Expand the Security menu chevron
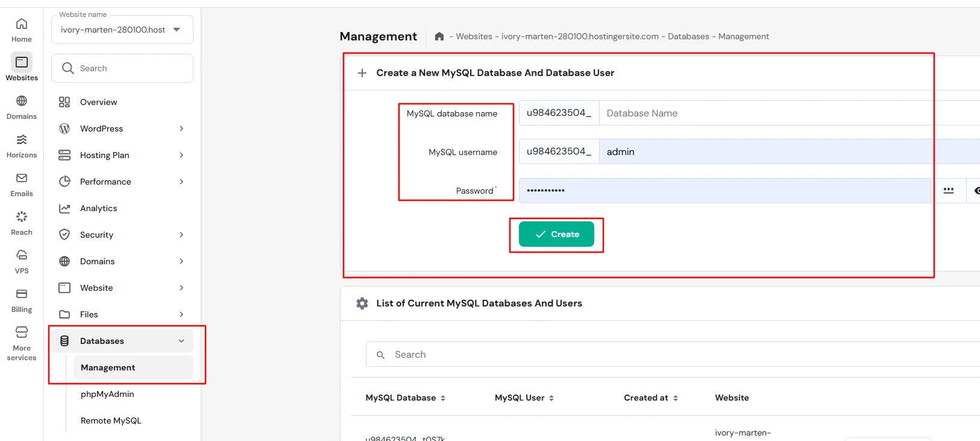Viewport: 980px width, 441px height. tap(181, 235)
